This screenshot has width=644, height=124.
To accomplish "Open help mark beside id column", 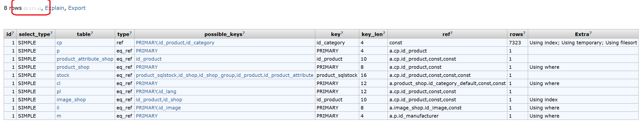I will (13, 33).
